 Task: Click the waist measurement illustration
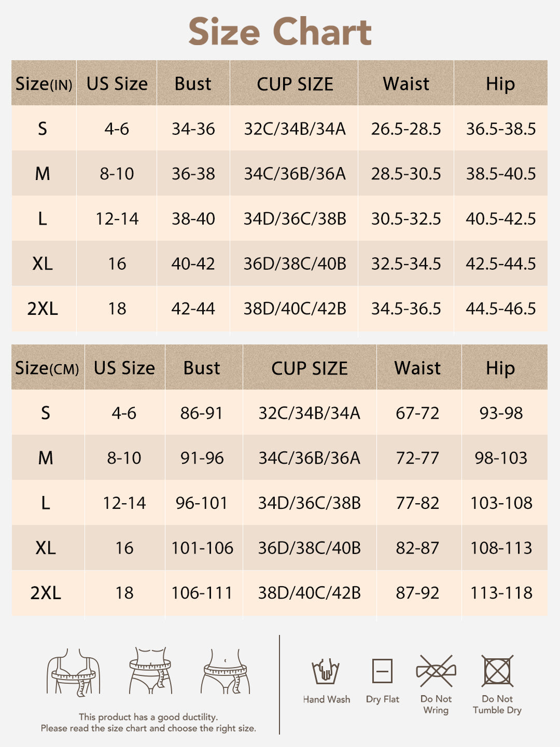[150, 671]
